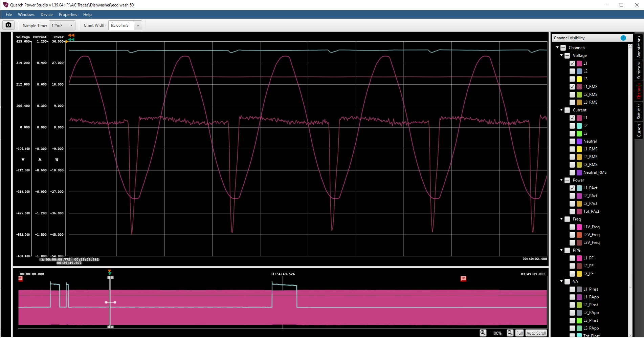Enable Tot_PAct power channel
644x338 pixels.
pos(572,211)
